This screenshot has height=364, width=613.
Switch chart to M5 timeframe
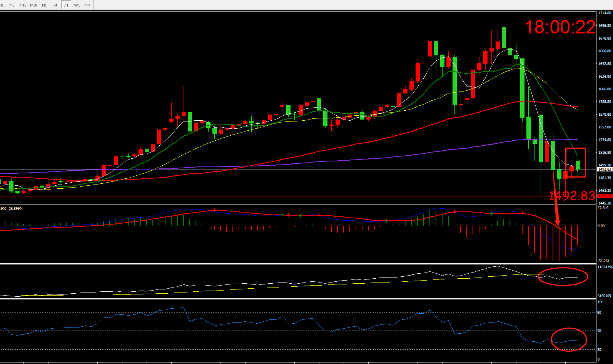(12, 5)
